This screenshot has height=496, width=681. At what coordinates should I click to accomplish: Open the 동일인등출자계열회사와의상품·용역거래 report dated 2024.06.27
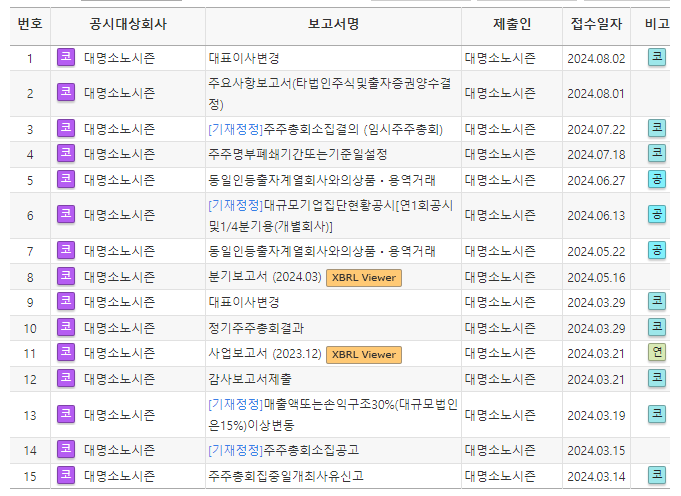pyautogui.click(x=322, y=180)
